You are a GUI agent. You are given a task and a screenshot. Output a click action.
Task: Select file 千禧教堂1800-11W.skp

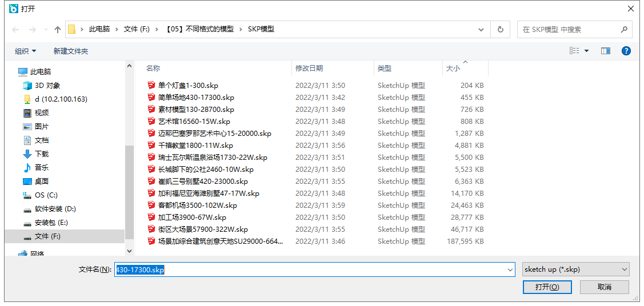point(195,145)
